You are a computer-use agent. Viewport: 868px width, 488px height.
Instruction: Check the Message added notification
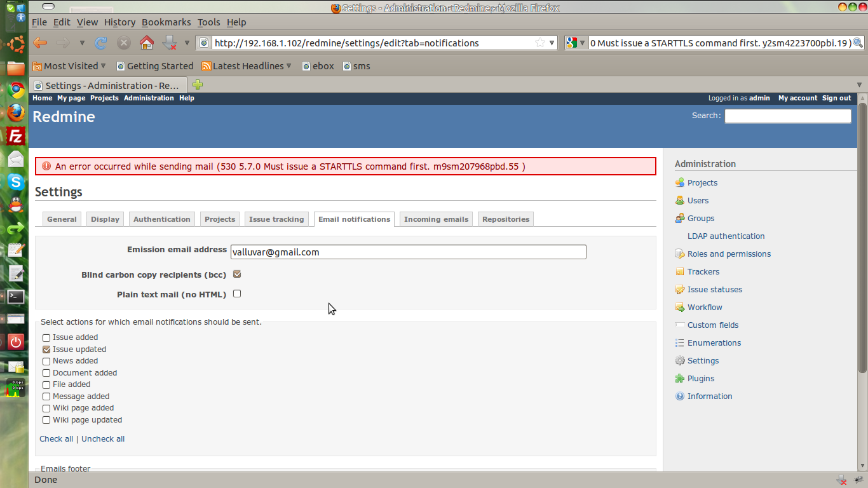point(46,396)
